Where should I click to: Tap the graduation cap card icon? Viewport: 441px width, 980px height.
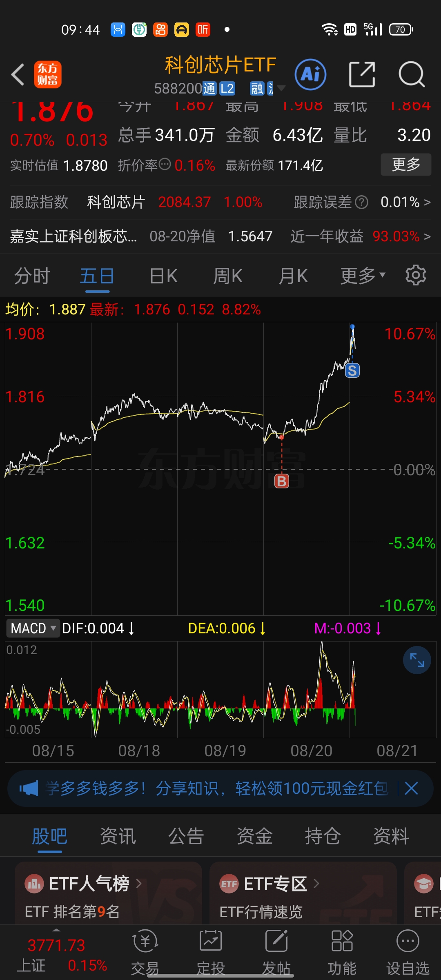(x=424, y=884)
